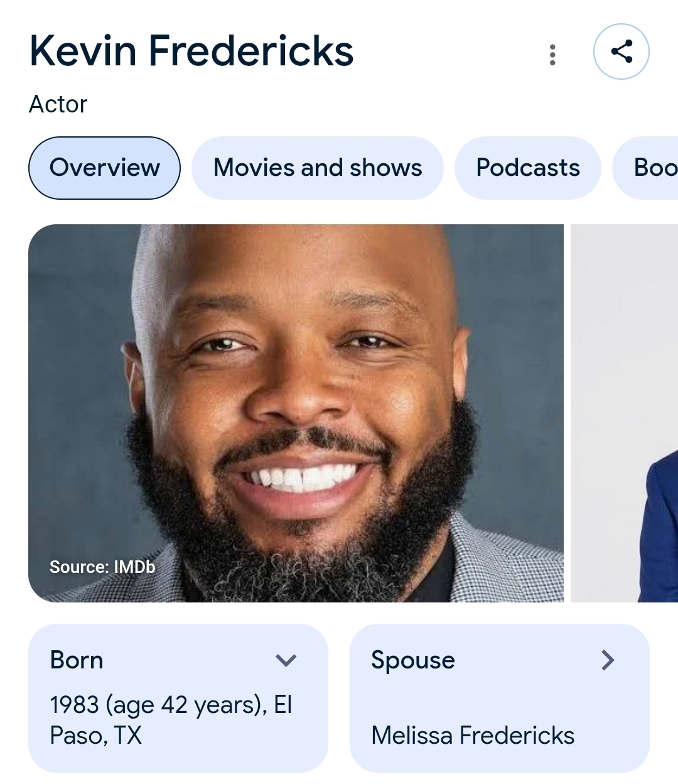Select the Overview tab
678x784 pixels.
point(104,168)
